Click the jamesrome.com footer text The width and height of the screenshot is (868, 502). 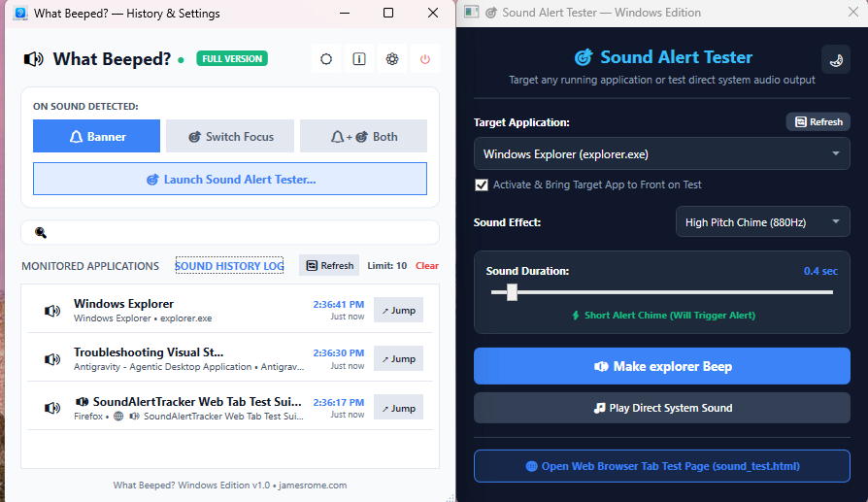313,485
